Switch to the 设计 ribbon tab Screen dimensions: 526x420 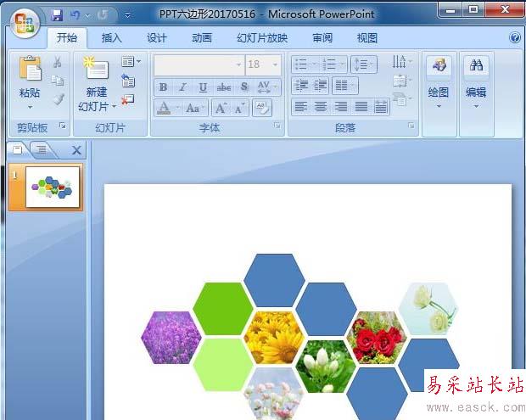tap(156, 37)
